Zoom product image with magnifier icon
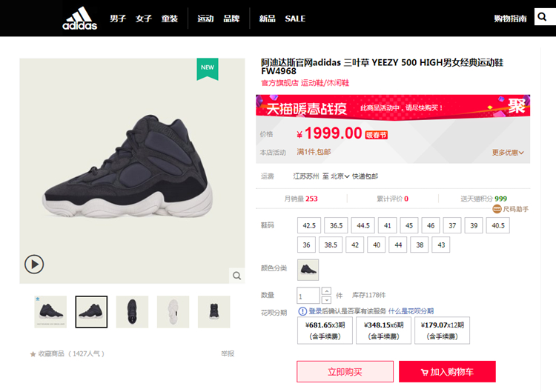 pos(236,276)
